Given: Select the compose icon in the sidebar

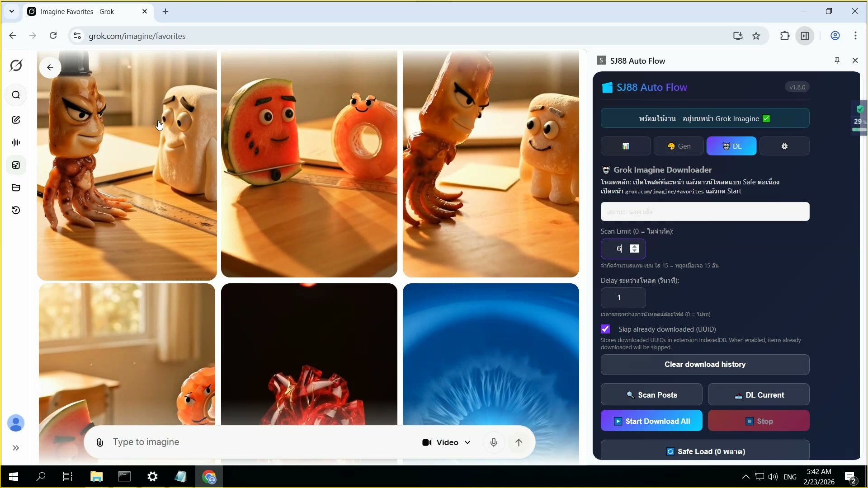Looking at the screenshot, I should 16,119.
